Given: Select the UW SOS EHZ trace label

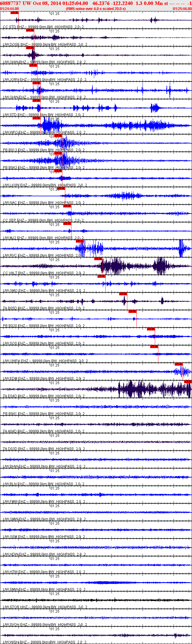Looking at the screenshot, I should coord(44,343).
